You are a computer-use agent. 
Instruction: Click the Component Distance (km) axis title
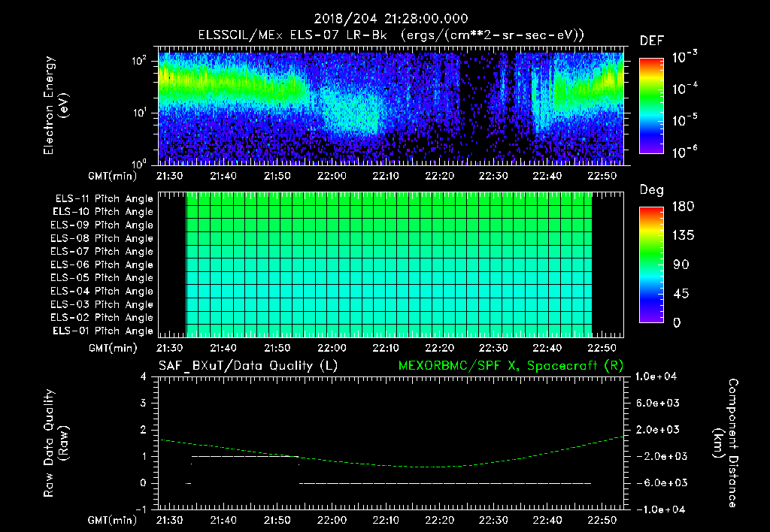point(726,443)
